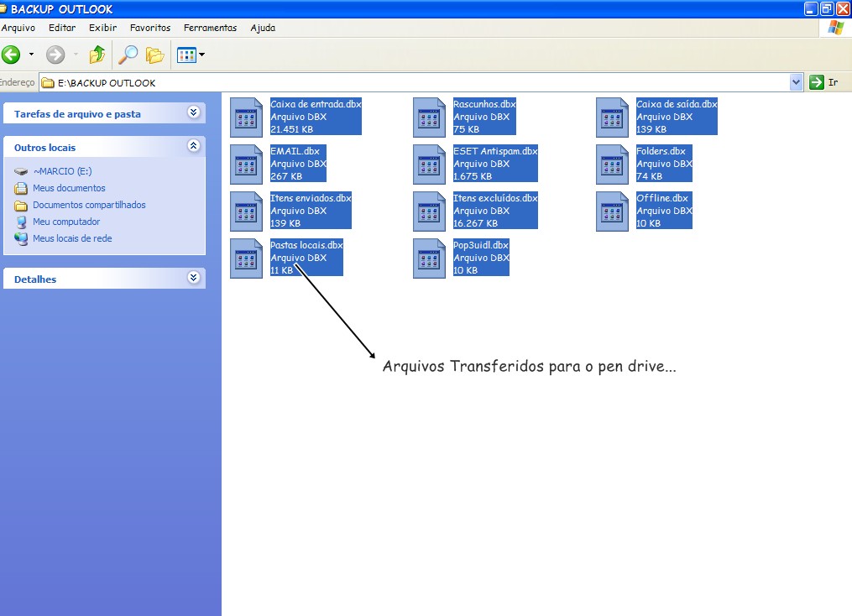Open the Exibir menu
Viewport: 852px width, 616px height.
(102, 28)
